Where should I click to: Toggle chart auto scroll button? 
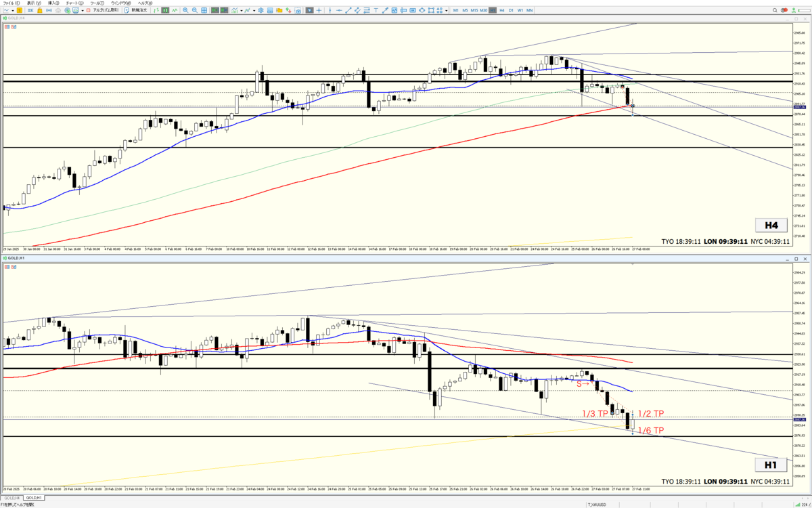point(215,10)
